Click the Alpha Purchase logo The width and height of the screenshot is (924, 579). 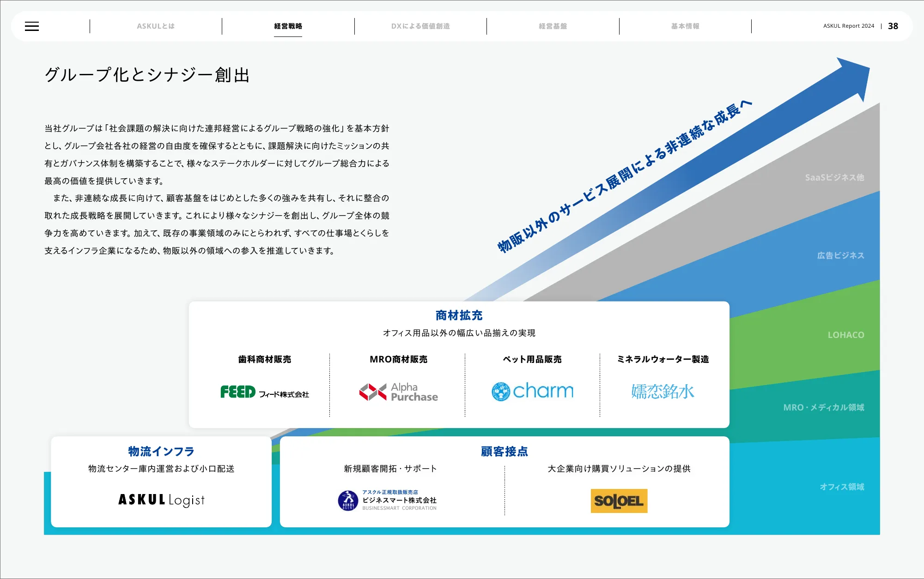click(398, 392)
